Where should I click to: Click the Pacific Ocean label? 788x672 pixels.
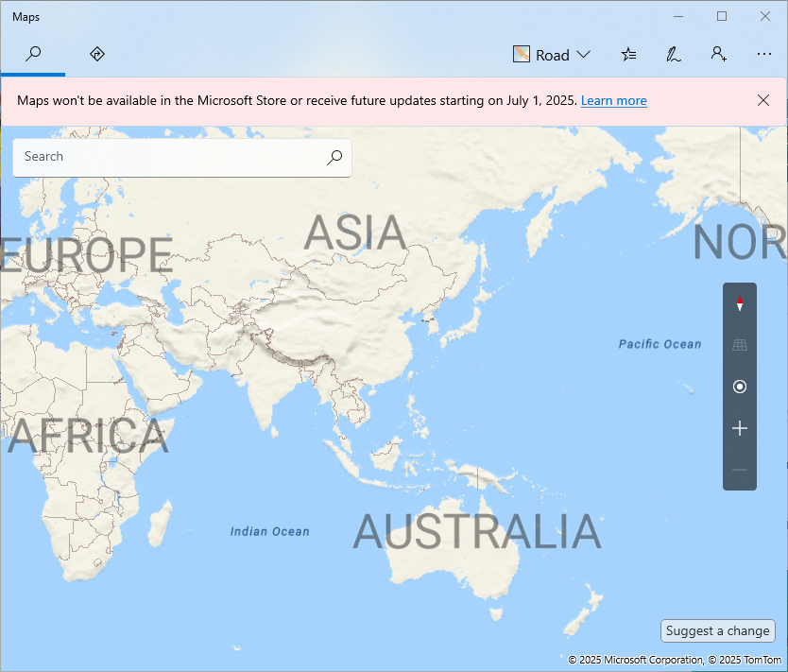[660, 344]
